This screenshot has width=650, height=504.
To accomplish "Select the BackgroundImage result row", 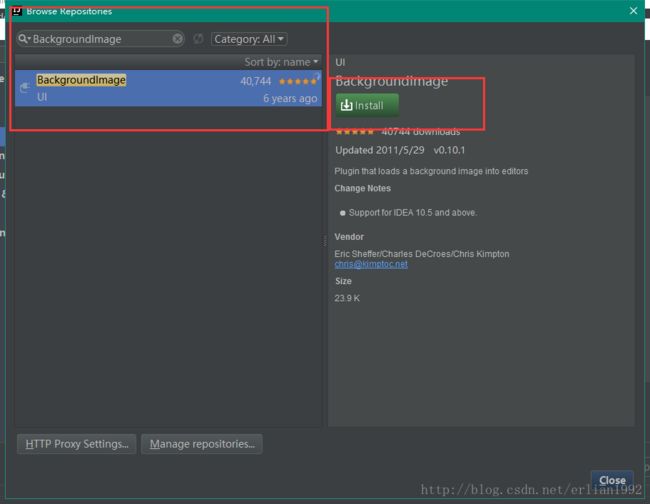I will coord(168,88).
